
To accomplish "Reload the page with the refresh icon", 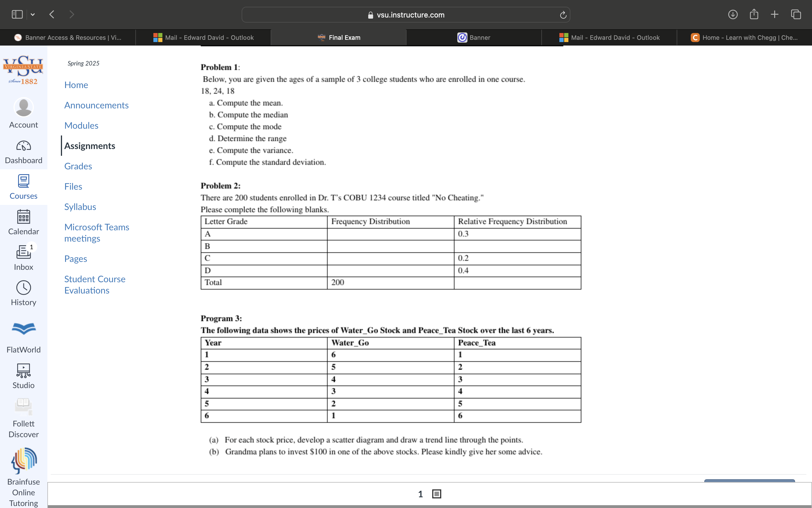I will (x=563, y=15).
